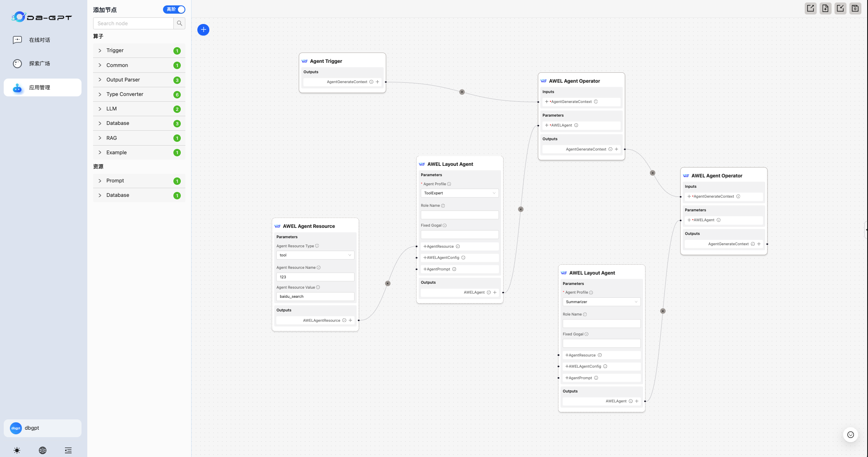Click the Search node input field
The height and width of the screenshot is (457, 868).
click(x=133, y=24)
